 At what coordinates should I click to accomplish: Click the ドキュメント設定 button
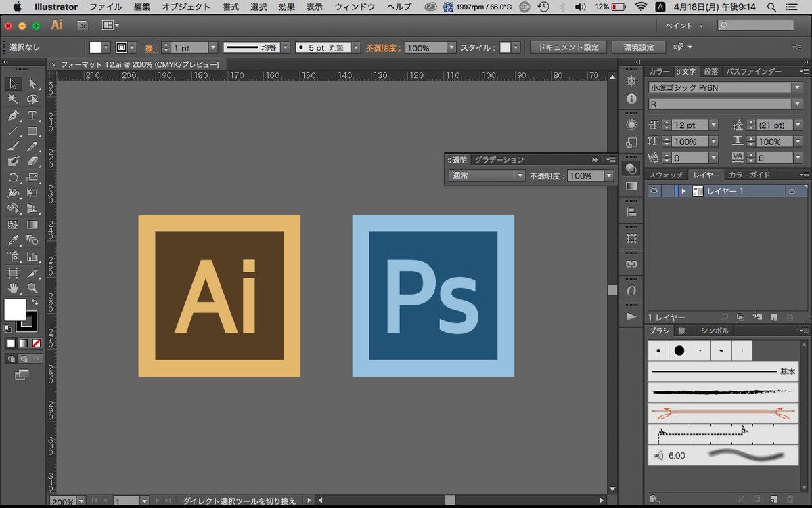(568, 47)
